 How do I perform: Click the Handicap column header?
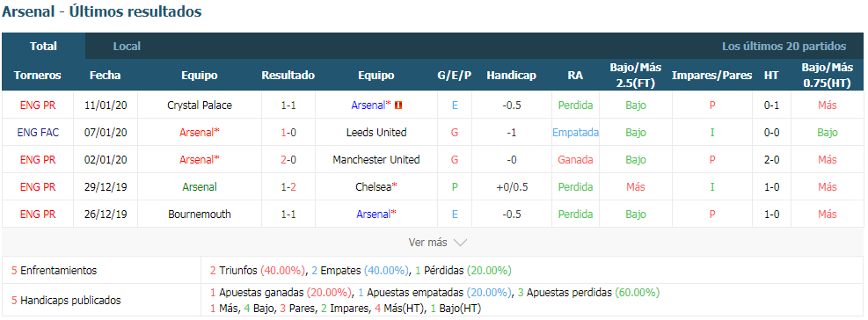[512, 76]
